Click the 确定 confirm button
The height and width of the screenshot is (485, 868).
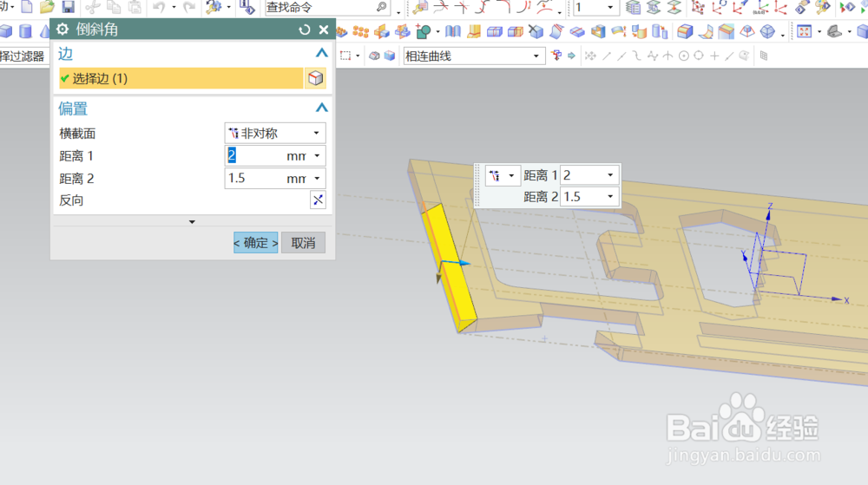pos(256,243)
